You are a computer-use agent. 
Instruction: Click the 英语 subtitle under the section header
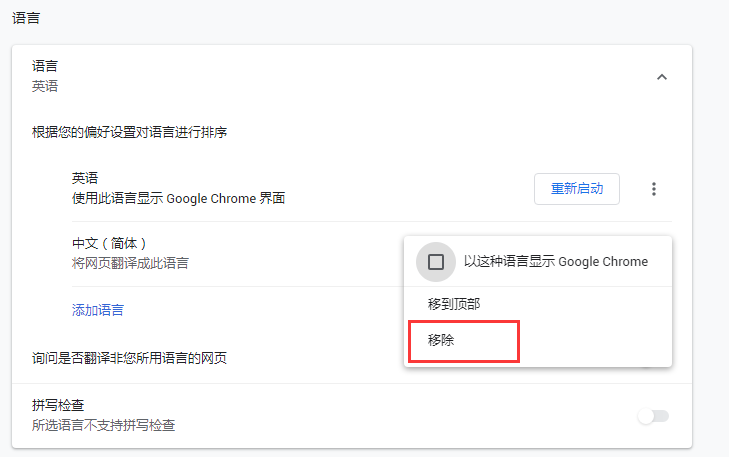click(x=45, y=86)
